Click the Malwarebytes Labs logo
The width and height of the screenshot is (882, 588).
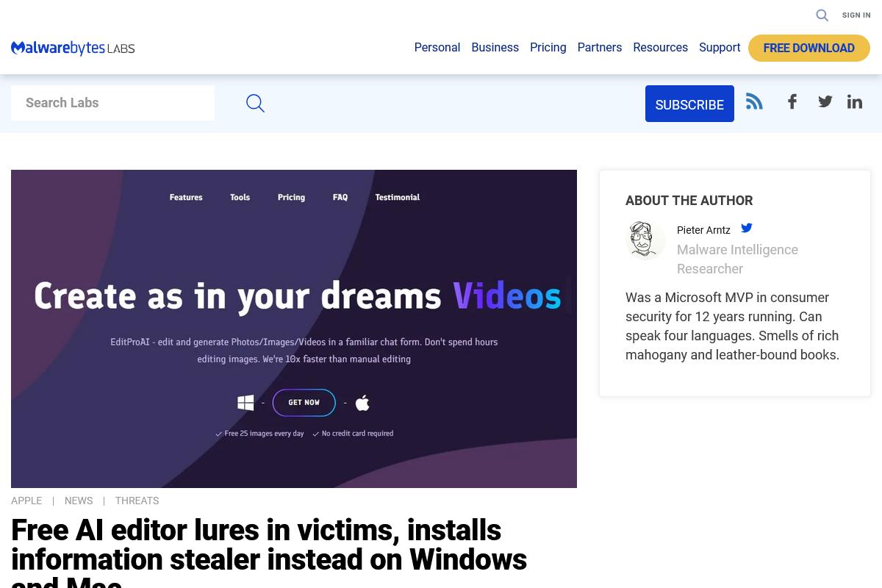pos(73,49)
